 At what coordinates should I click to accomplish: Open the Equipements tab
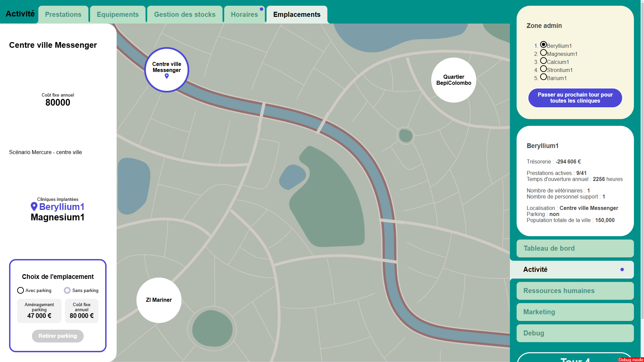(x=118, y=14)
